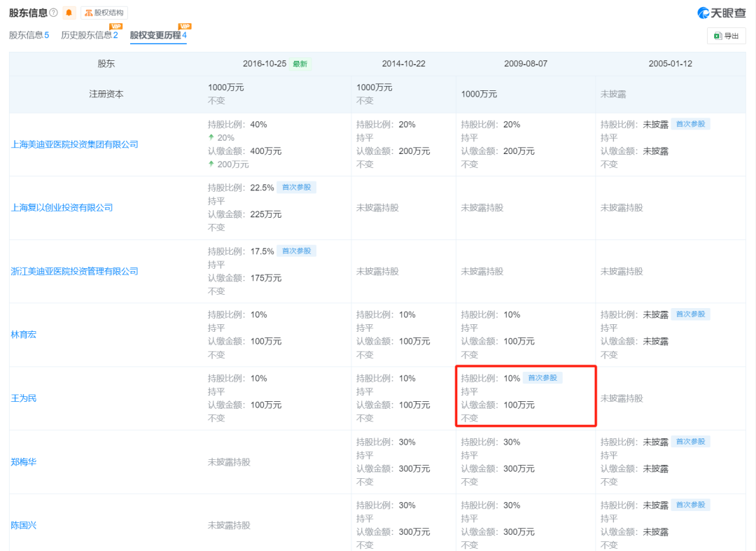The height and width of the screenshot is (551, 756).
Task: Open 上海美迪亚医院投资集团有限公司 shareholder link
Action: [75, 144]
